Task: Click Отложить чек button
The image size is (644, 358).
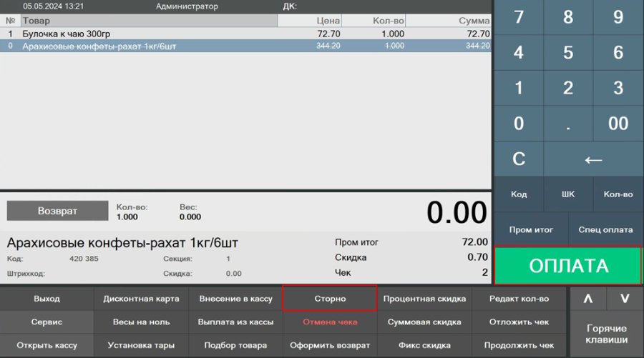Action: 519,322
